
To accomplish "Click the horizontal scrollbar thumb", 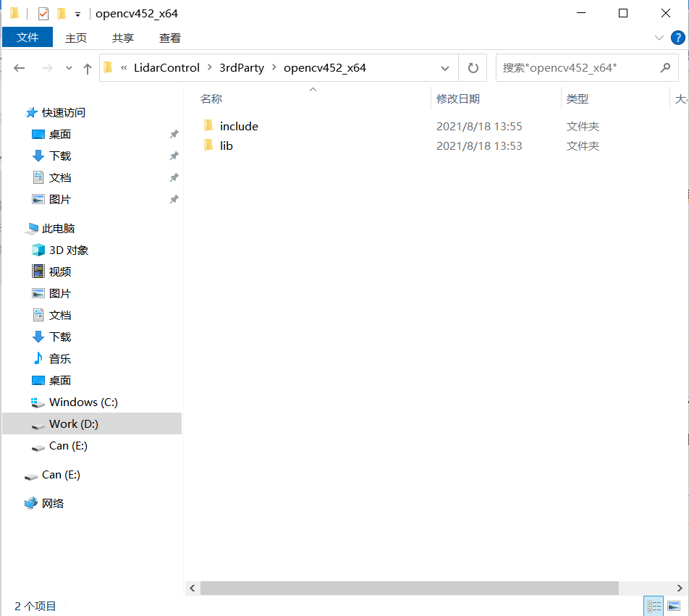I will pos(410,588).
